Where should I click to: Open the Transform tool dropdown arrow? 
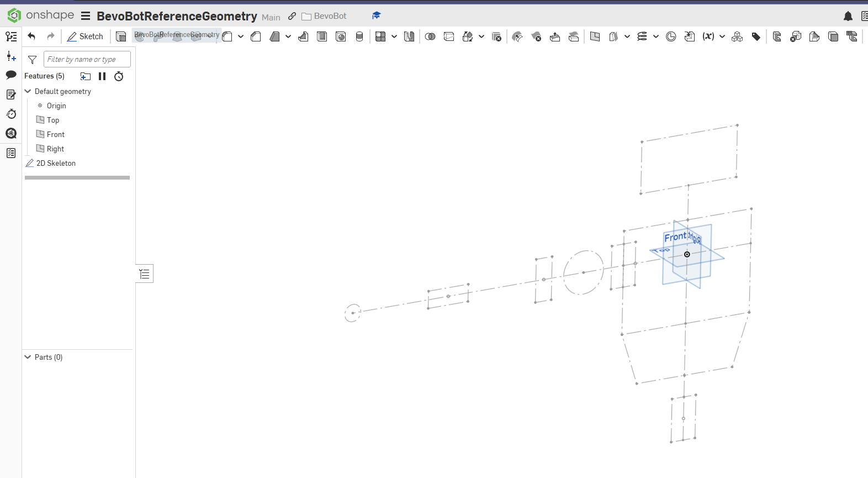click(x=481, y=36)
